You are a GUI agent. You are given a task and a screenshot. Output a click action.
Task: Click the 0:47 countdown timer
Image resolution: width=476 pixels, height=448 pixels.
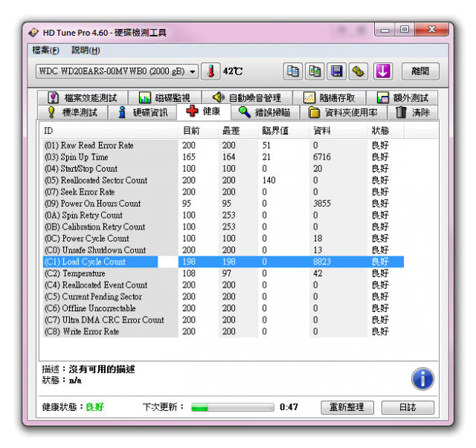tap(289, 406)
